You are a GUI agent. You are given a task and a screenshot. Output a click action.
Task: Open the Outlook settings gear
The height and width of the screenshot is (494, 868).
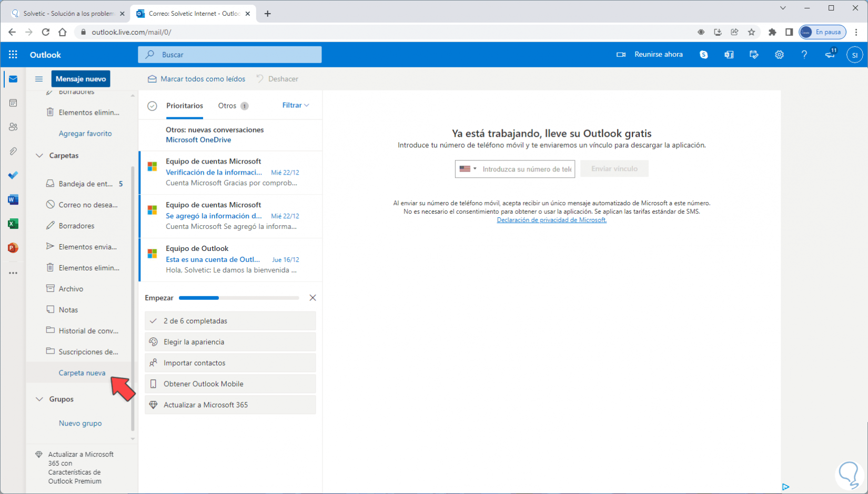point(779,55)
